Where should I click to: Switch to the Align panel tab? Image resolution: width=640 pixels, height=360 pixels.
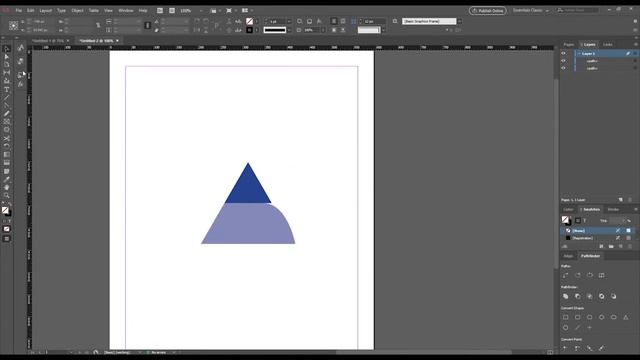568,256
